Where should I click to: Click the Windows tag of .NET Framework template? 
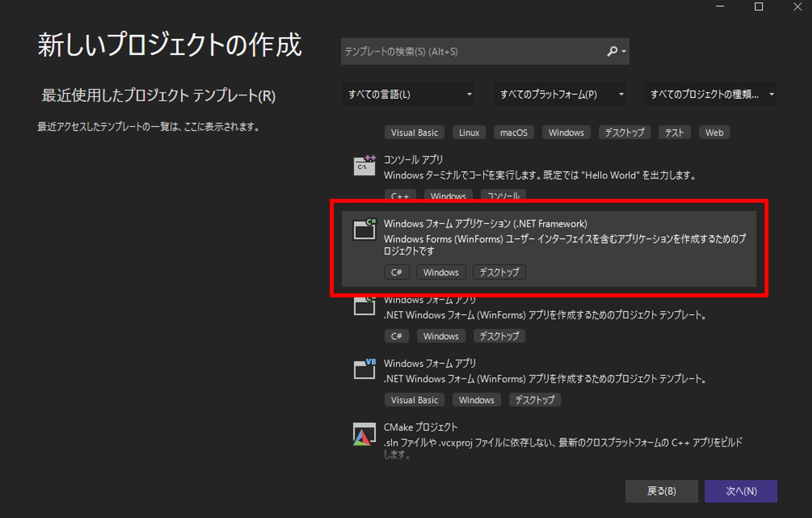(x=441, y=272)
